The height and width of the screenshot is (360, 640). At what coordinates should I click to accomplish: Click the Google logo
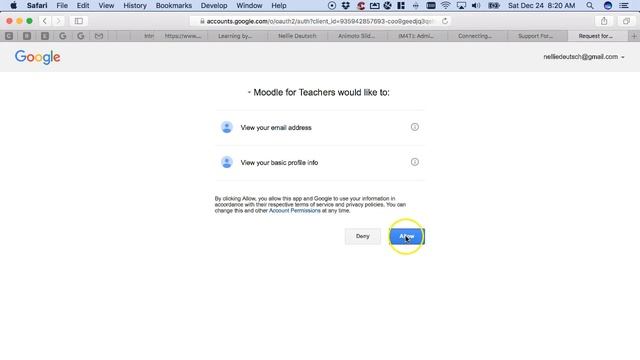tap(38, 57)
